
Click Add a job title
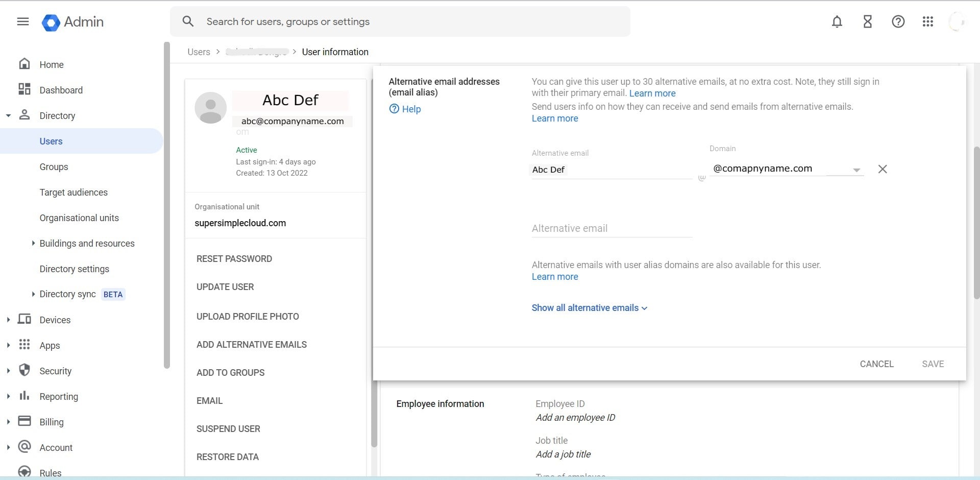[x=563, y=454]
